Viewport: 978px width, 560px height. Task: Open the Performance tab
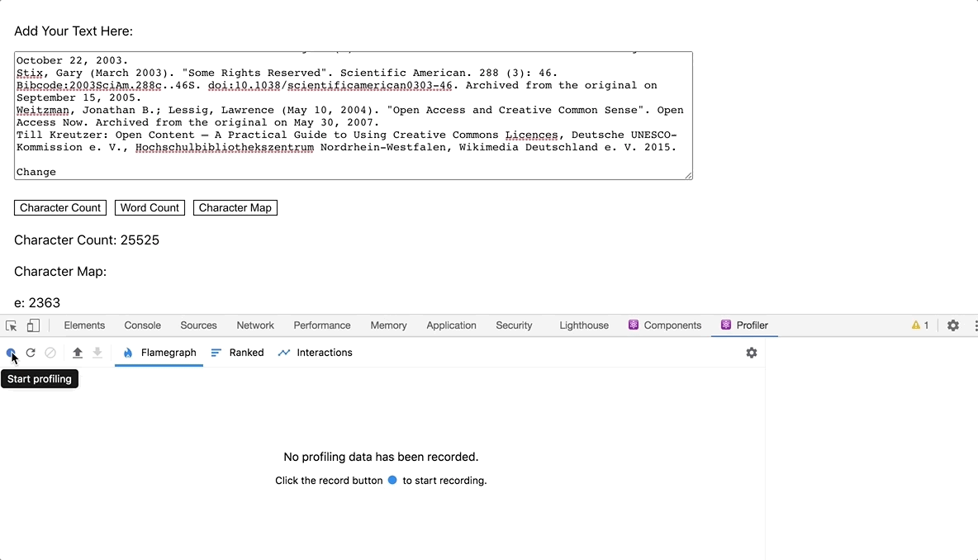coord(322,325)
